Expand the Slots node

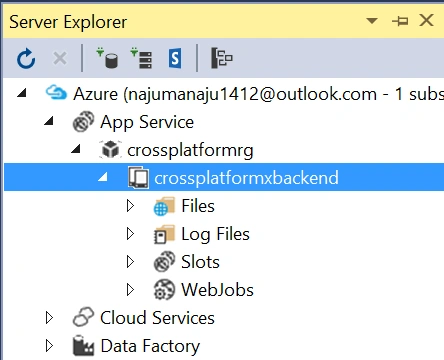pyautogui.click(x=130, y=262)
